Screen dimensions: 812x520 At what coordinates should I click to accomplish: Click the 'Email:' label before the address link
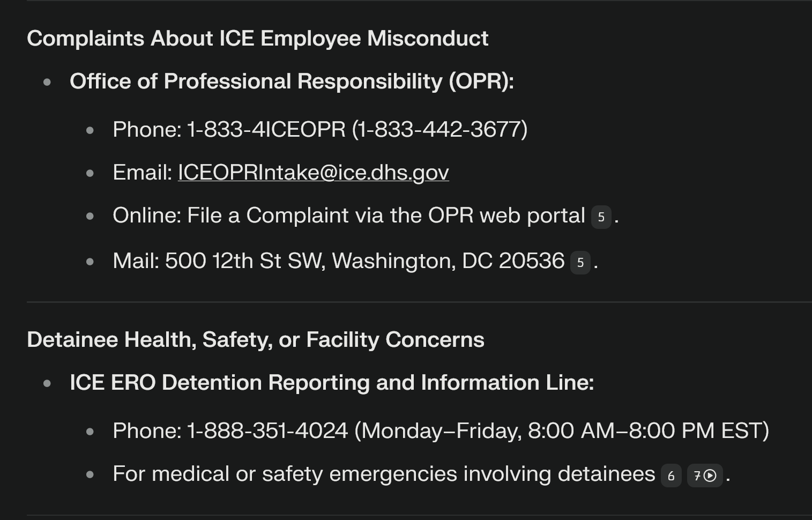point(143,173)
